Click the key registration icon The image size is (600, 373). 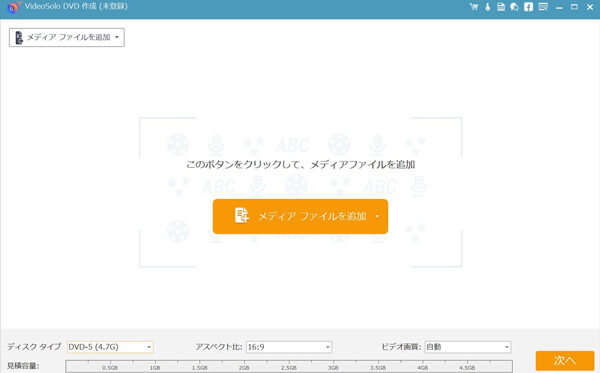coord(488,7)
